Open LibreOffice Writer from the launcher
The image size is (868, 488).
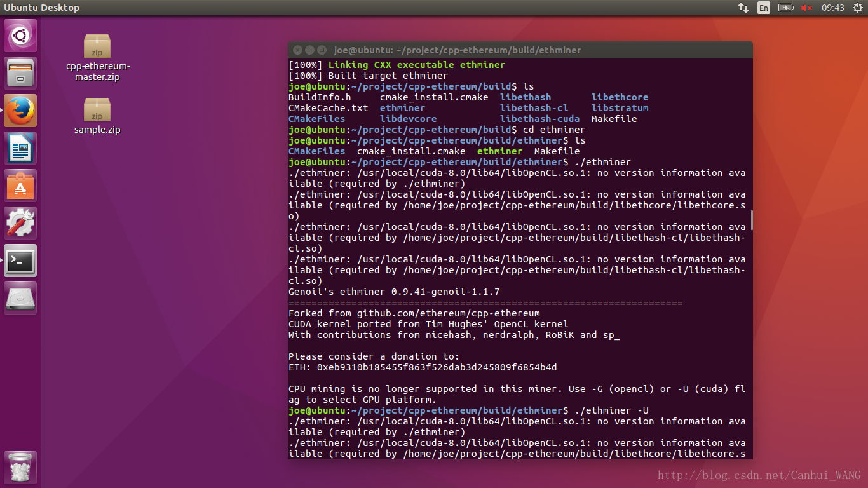[21, 148]
